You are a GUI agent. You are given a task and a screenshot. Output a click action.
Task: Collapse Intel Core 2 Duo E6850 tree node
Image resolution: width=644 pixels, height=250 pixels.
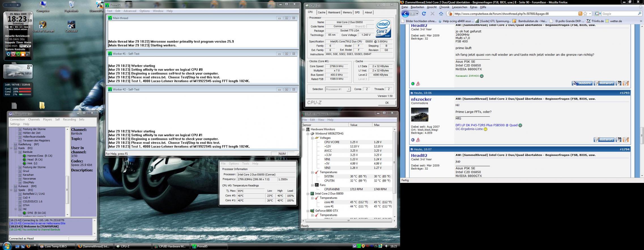[x=308, y=194]
